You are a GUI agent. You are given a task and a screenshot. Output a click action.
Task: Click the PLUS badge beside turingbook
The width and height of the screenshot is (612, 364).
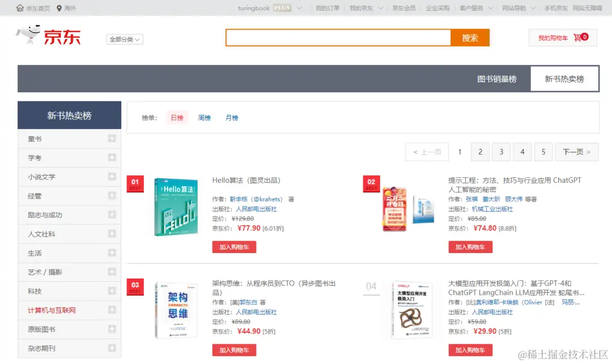(x=282, y=8)
